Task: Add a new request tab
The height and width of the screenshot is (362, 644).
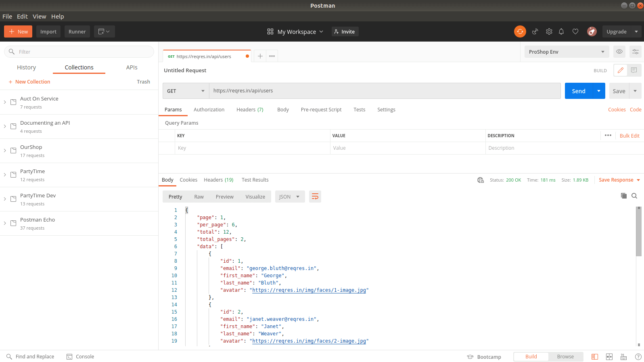Action: (x=260, y=56)
